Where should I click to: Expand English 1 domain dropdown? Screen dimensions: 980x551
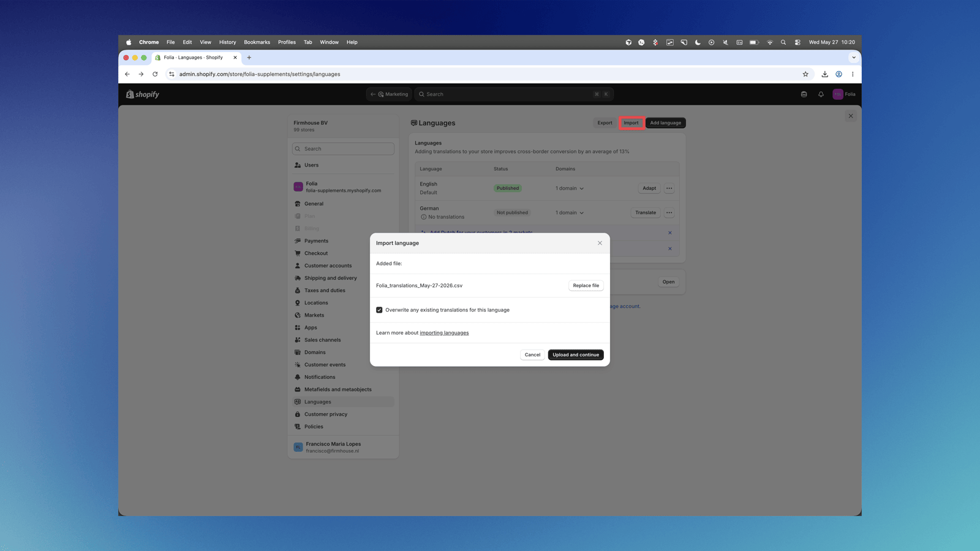[570, 189]
